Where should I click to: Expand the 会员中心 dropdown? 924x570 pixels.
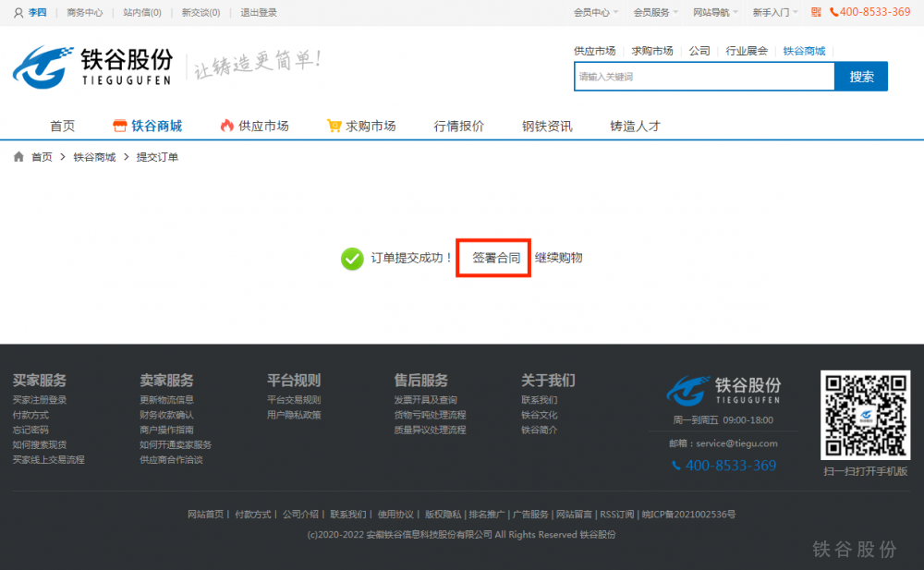tap(596, 13)
